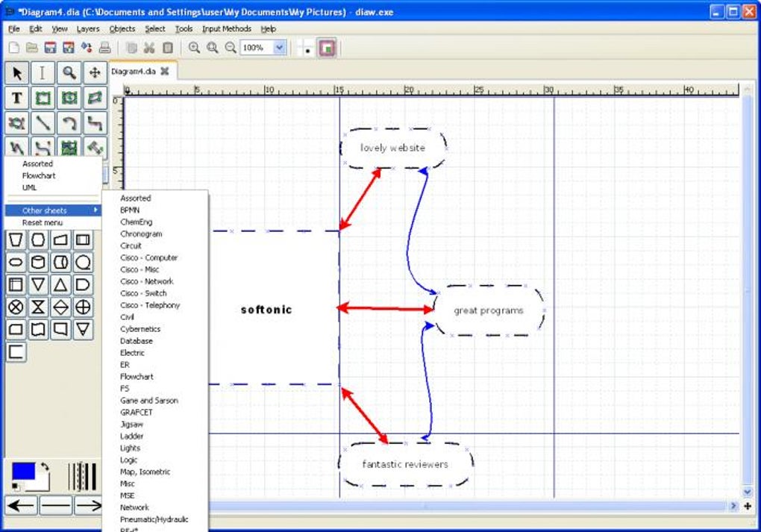
Task: Click the 'softonic' text on canvas
Action: [266, 310]
